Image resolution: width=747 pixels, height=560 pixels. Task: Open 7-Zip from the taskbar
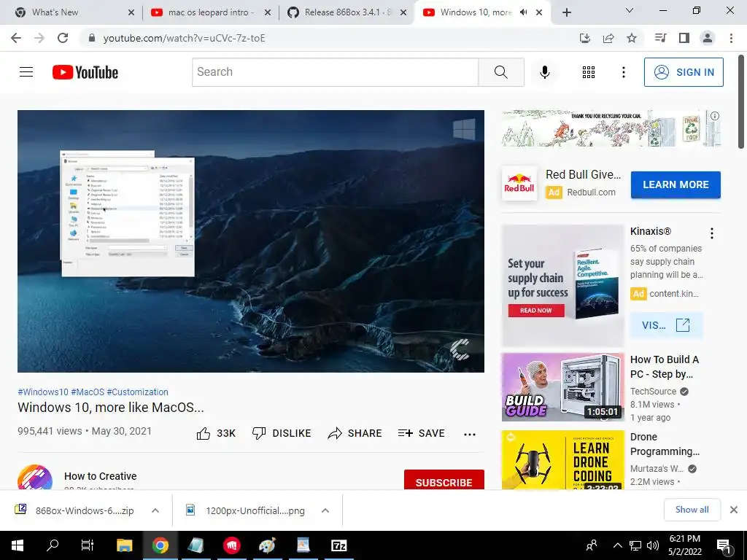(x=338, y=545)
